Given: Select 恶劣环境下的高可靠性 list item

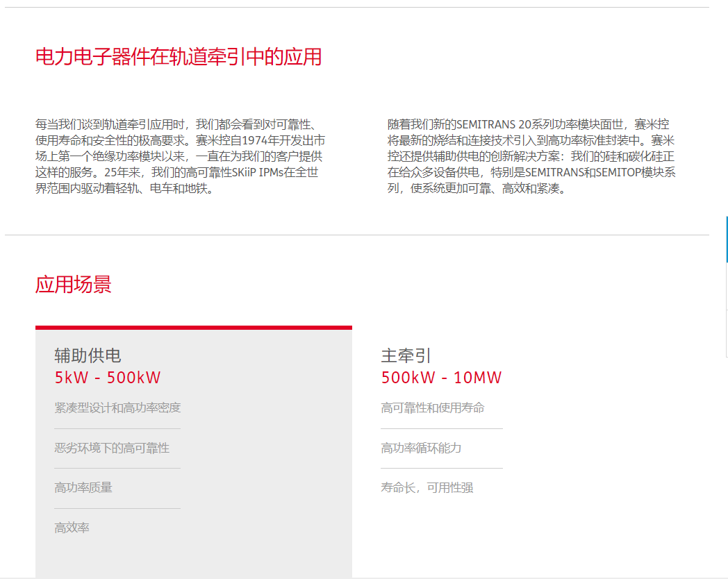Looking at the screenshot, I should click(112, 448).
